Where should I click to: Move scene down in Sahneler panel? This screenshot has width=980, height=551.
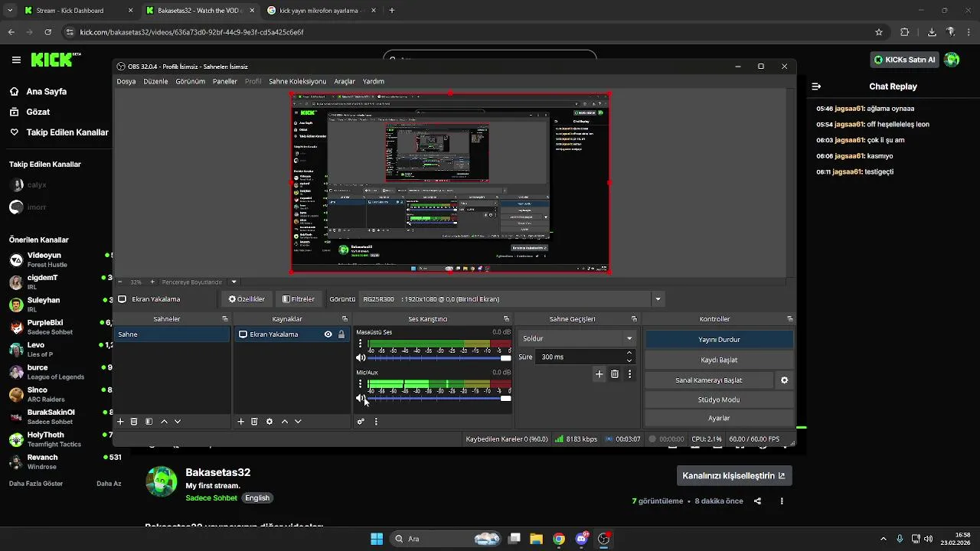pyautogui.click(x=178, y=422)
